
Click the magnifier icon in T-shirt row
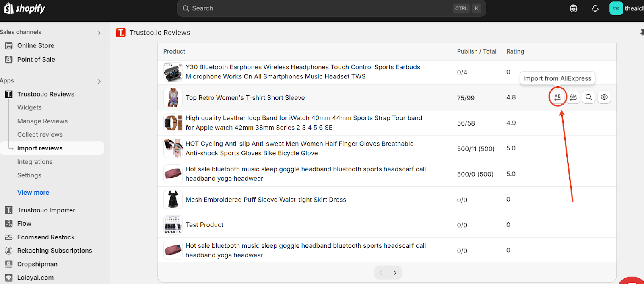pyautogui.click(x=588, y=97)
